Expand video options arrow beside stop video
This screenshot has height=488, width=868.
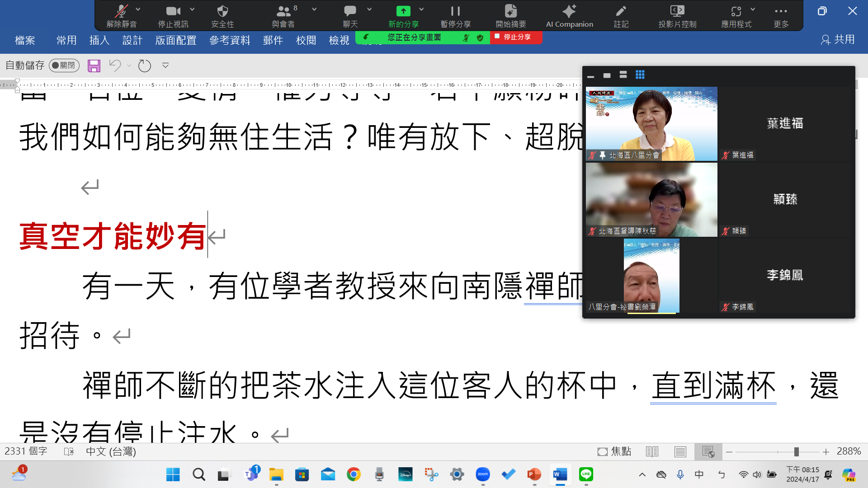(x=192, y=9)
